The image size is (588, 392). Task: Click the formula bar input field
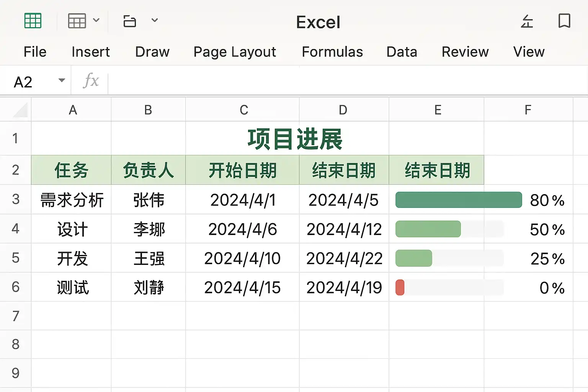click(x=348, y=81)
